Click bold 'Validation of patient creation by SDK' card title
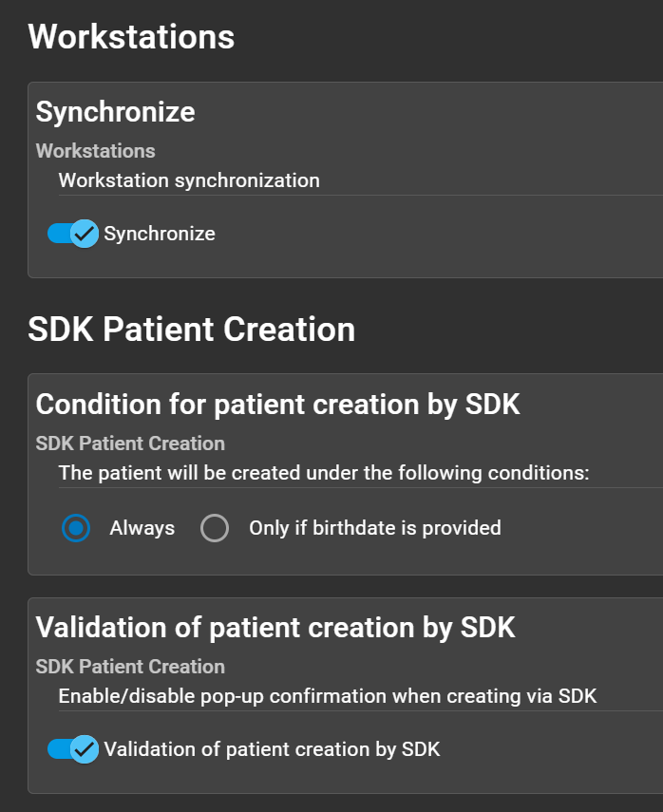 point(275,627)
